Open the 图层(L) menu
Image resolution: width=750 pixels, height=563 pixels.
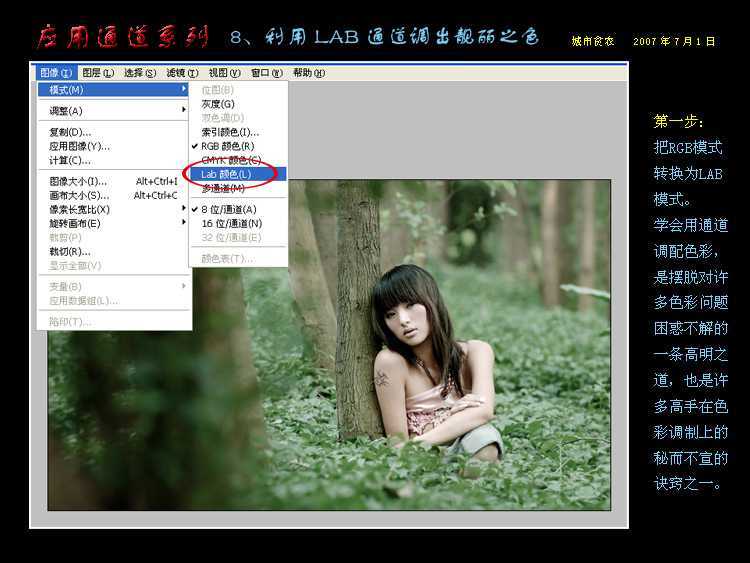(x=98, y=73)
